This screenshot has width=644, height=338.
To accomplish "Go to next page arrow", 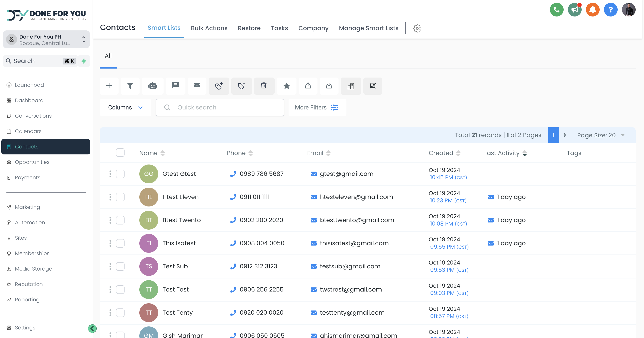I will (x=564, y=135).
